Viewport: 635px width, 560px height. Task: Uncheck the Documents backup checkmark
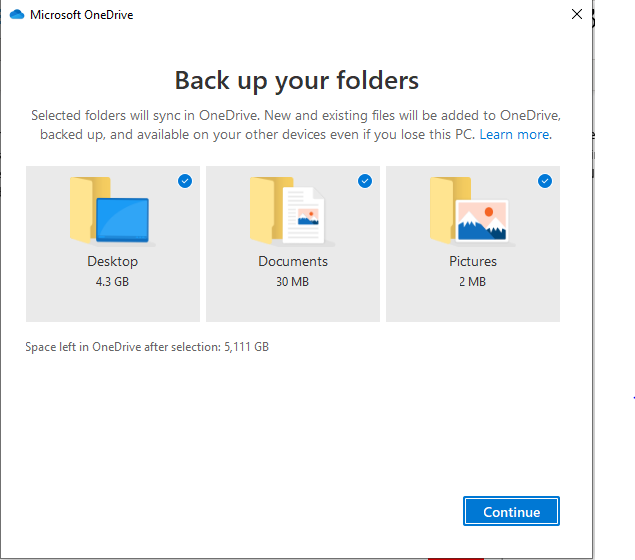point(365,181)
